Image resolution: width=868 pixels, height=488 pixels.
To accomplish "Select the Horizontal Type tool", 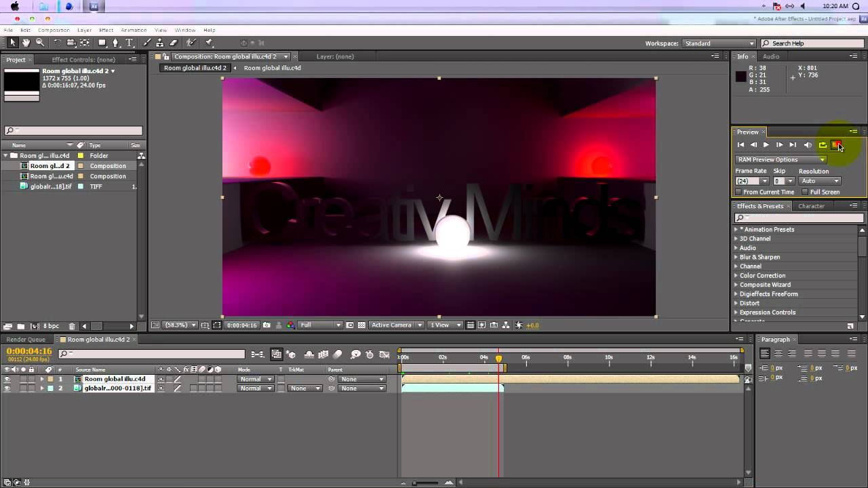I will click(x=129, y=43).
